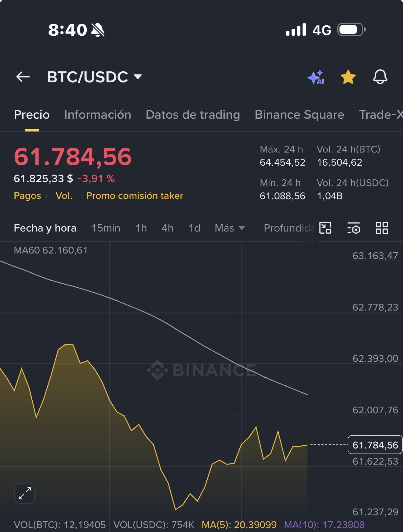This screenshot has width=403, height=532.
Task: Open the Binance Square tab
Action: 300,115
